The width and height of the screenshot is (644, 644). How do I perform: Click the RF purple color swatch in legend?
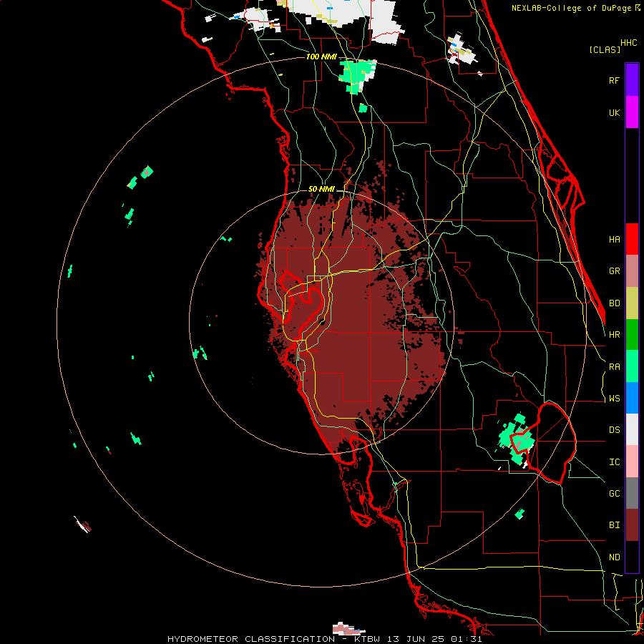tap(632, 80)
